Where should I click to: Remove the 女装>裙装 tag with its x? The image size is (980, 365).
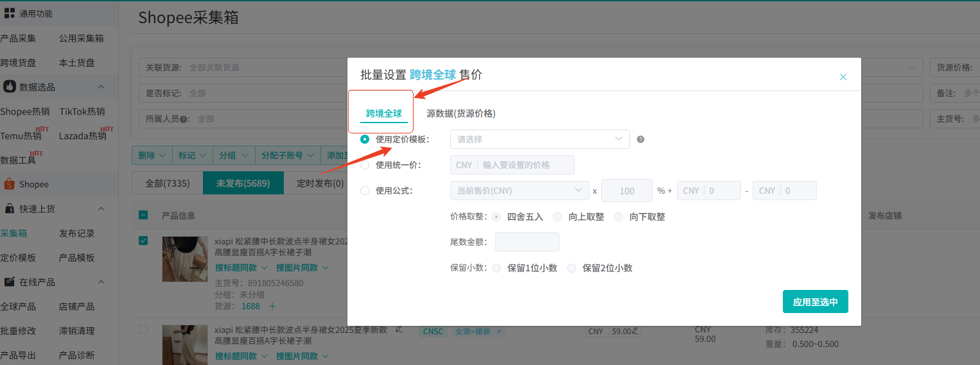pyautogui.click(x=499, y=332)
